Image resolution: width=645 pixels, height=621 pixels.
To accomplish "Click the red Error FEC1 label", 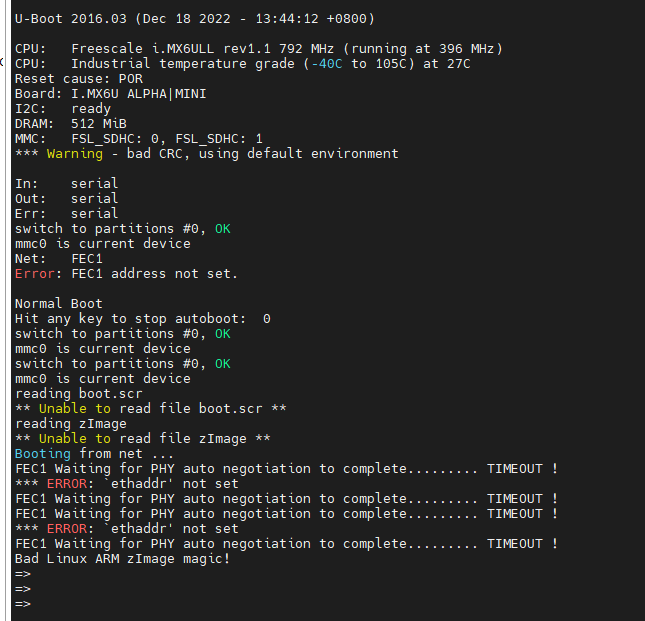I will 35,274.
